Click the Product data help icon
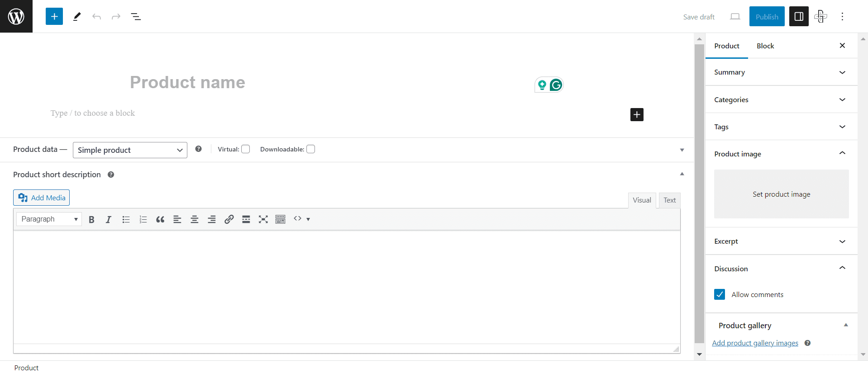Screen dimensions: 868x373 pos(198,149)
